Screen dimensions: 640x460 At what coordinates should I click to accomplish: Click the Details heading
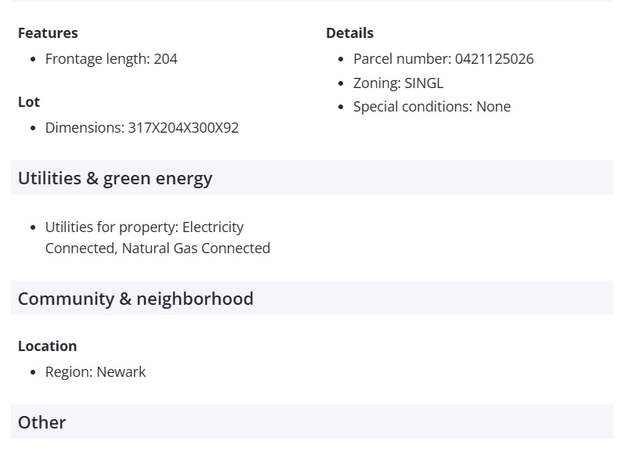[x=350, y=33]
